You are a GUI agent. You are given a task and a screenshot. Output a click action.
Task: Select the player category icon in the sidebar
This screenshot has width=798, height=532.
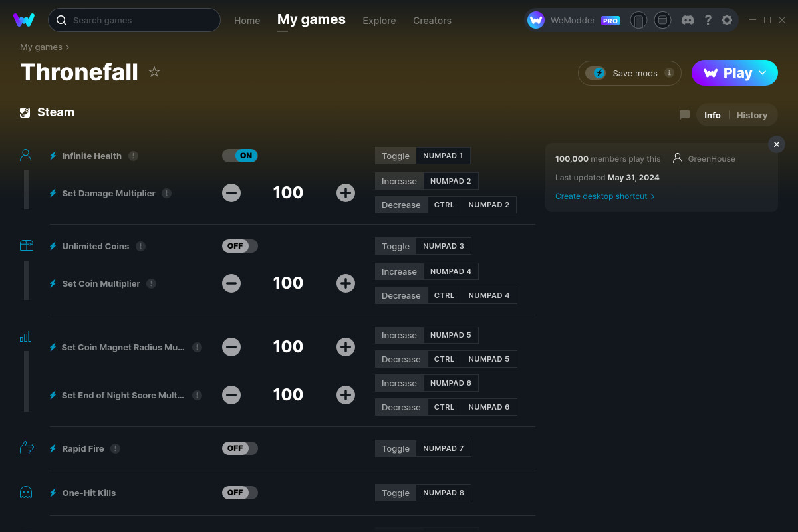(25, 154)
